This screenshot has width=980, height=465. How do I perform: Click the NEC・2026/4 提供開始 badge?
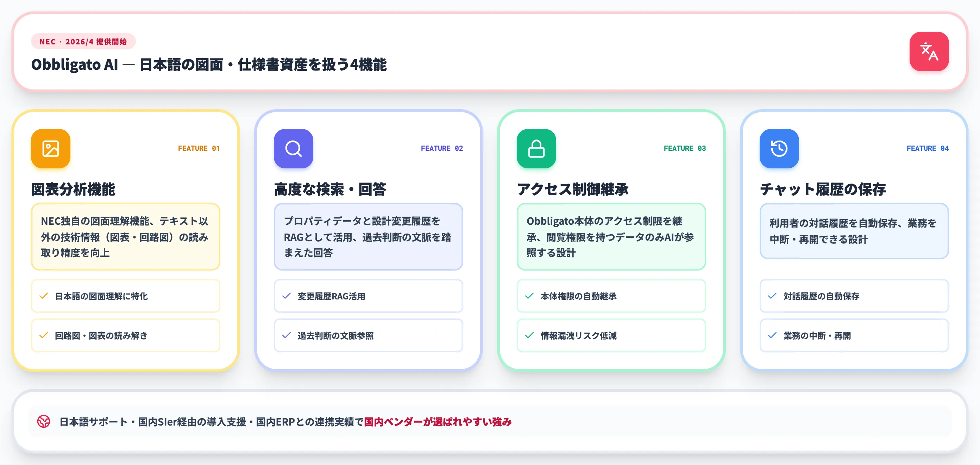[x=83, y=42]
